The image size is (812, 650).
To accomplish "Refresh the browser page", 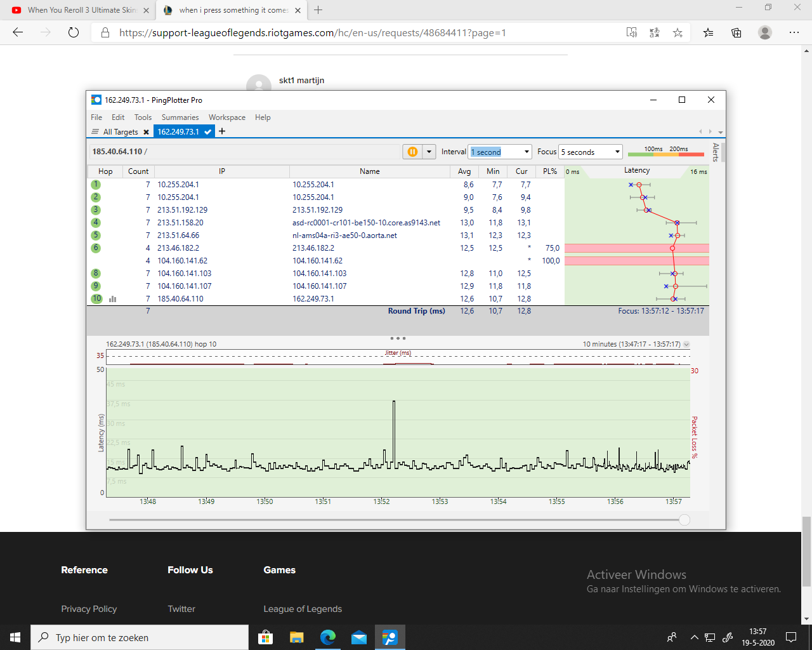I will (74, 32).
